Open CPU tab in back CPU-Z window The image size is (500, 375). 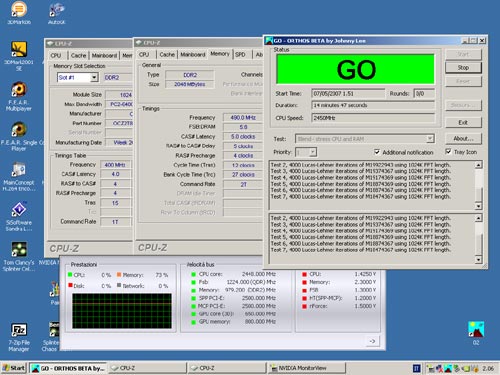[56, 55]
